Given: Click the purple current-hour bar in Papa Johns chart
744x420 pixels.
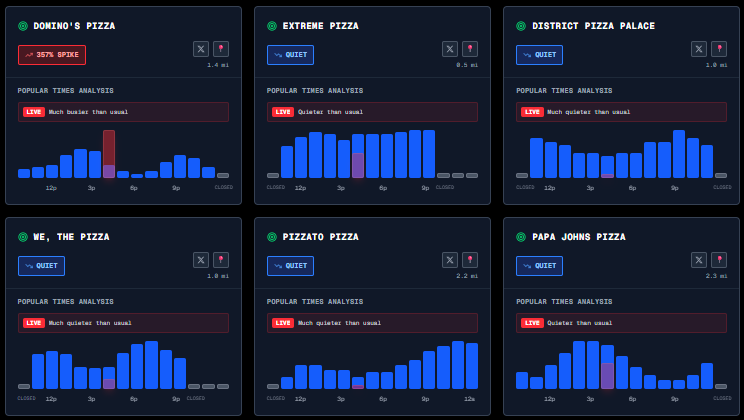Looking at the screenshot, I should (x=607, y=376).
